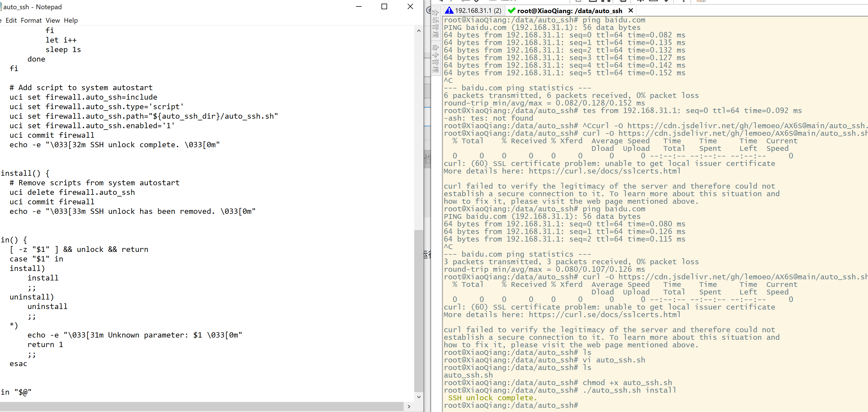Click the first 'ping baidu.com' command in terminal
The width and height of the screenshot is (868, 412).
pos(614,20)
